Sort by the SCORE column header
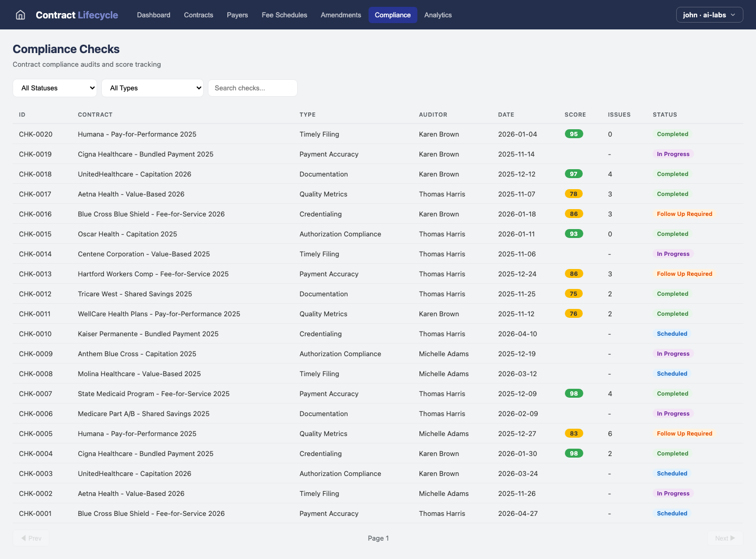The height and width of the screenshot is (559, 756). tap(575, 115)
